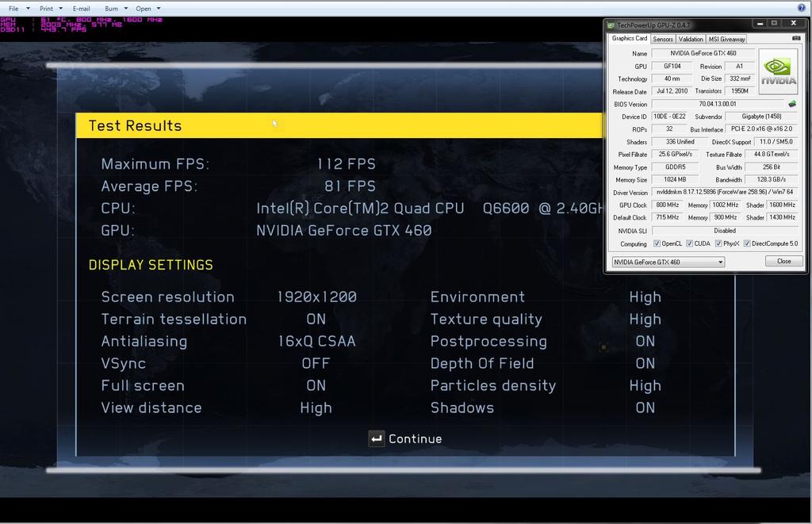Click the '443.7 FPS' overlay readout
The image size is (812, 524).
click(64, 30)
